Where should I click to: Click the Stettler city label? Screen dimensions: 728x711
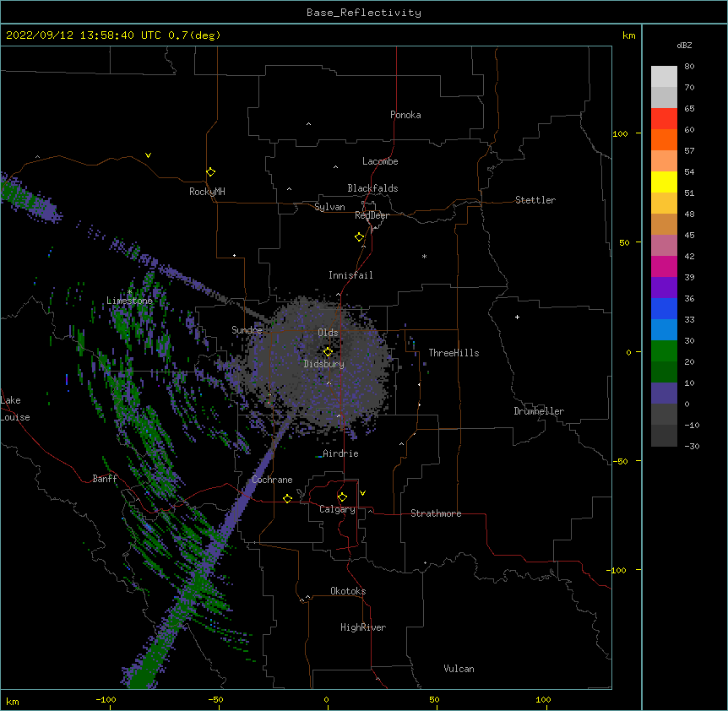[x=535, y=200]
